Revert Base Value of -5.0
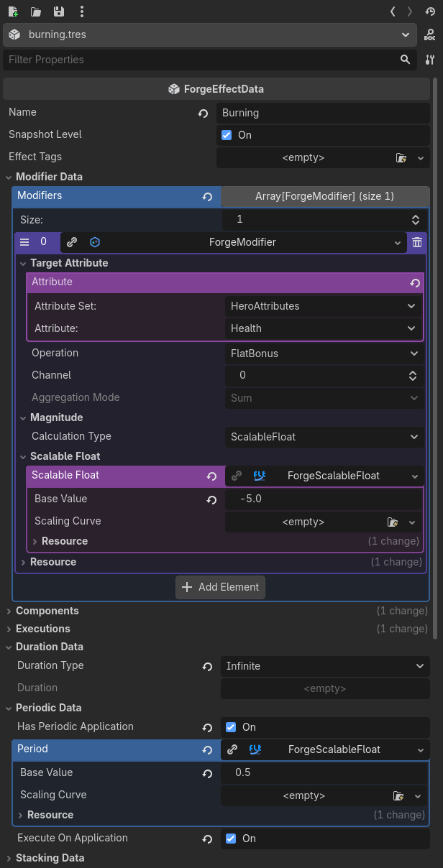 tap(212, 499)
